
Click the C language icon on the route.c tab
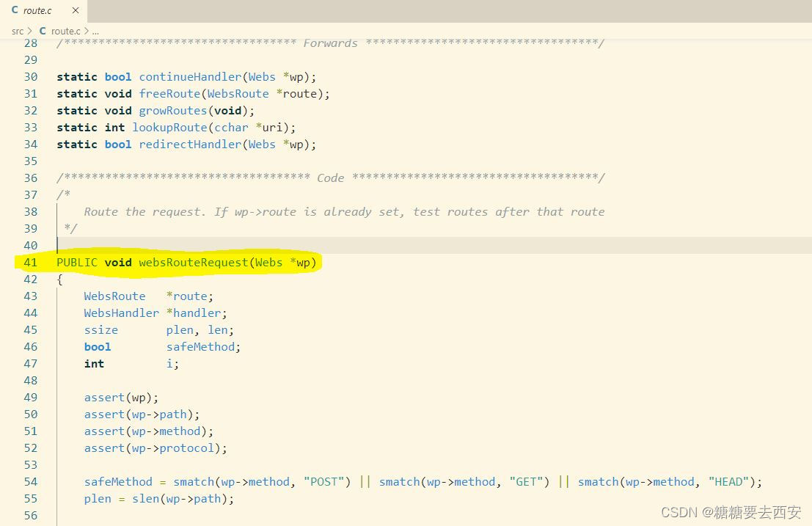(16, 10)
